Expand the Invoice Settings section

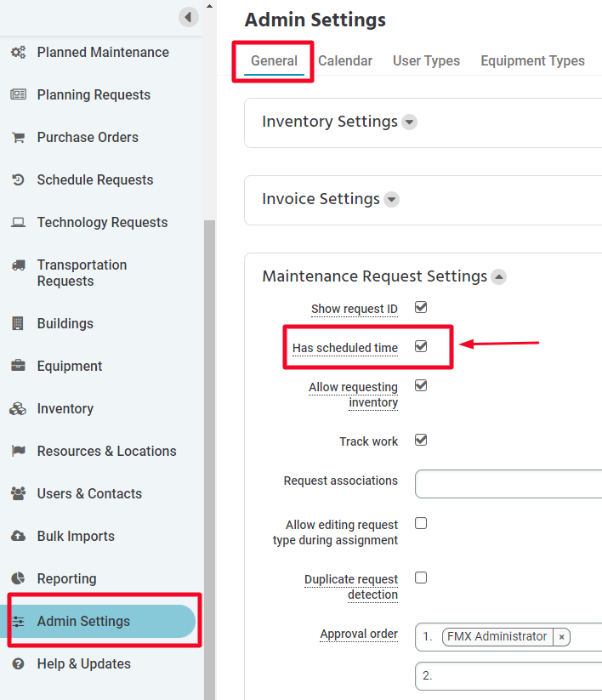coord(391,199)
